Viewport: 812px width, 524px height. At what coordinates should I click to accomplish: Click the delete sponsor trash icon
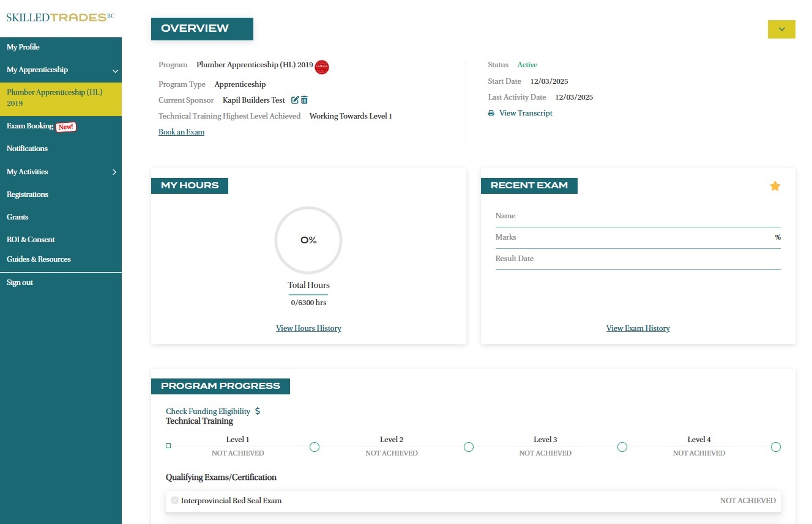click(x=304, y=100)
